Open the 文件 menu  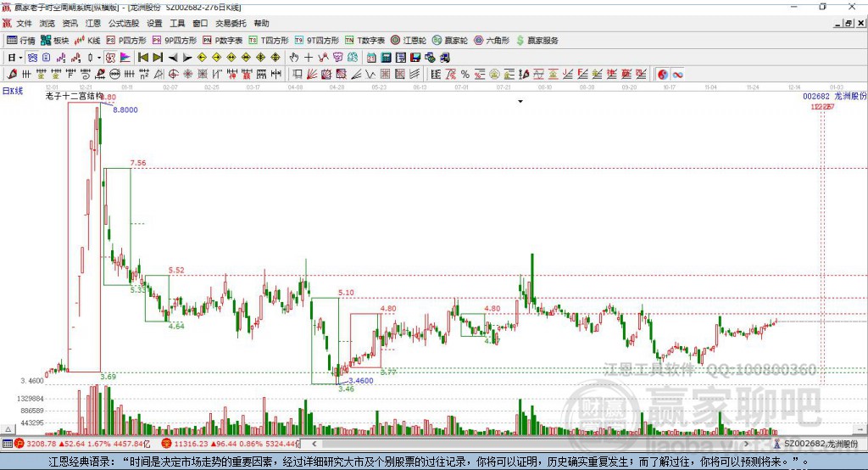click(24, 23)
